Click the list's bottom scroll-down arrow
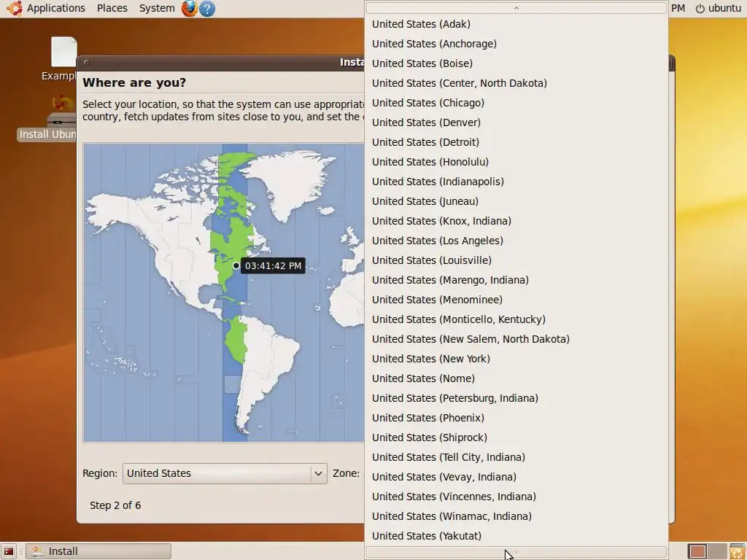Viewport: 747px width, 560px height. click(x=516, y=552)
